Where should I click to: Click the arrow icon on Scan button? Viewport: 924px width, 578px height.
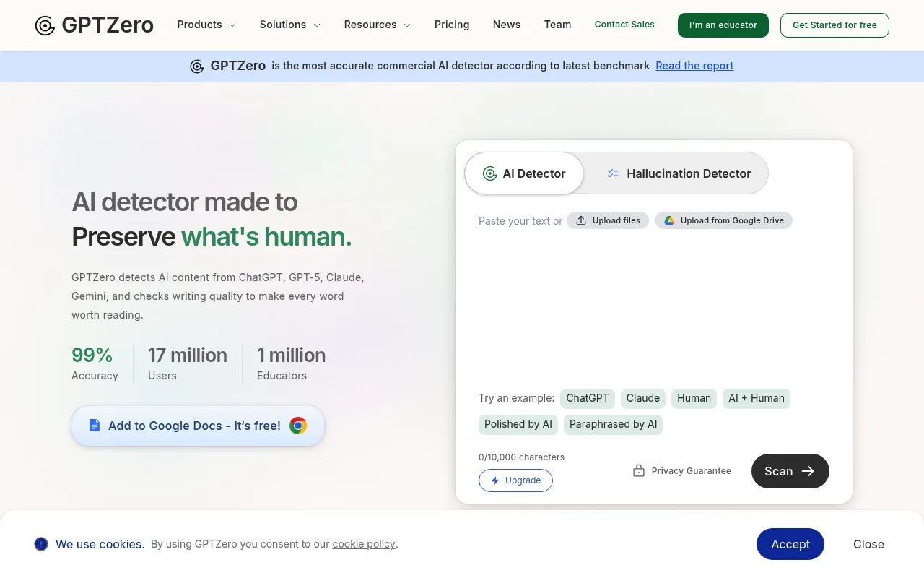808,471
